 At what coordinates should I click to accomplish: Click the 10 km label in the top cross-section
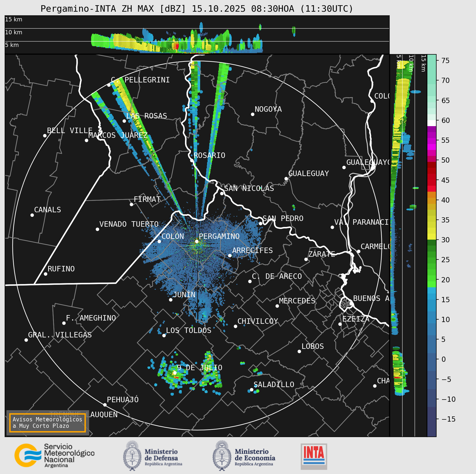coord(14,32)
